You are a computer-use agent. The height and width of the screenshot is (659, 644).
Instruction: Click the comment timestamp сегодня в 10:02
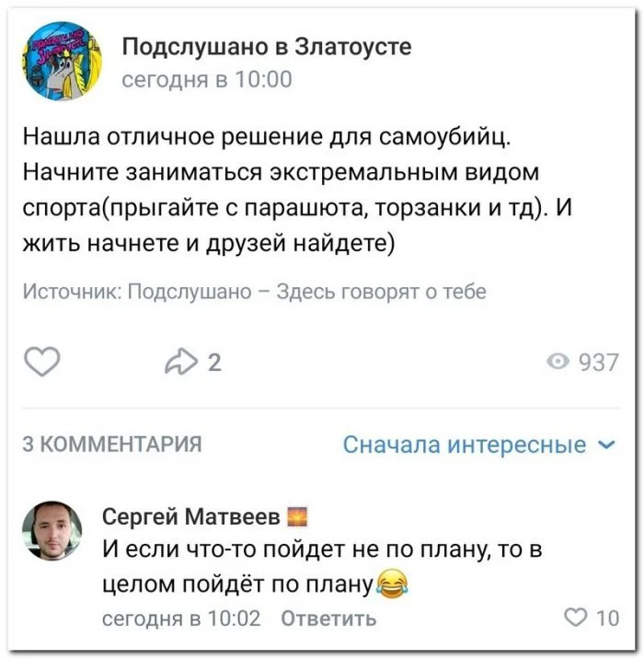click(180, 619)
